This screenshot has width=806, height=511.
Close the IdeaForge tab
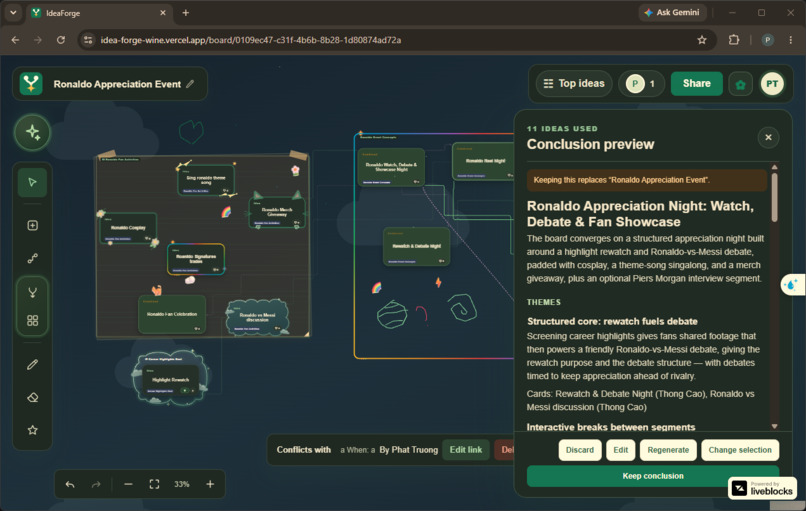point(162,13)
